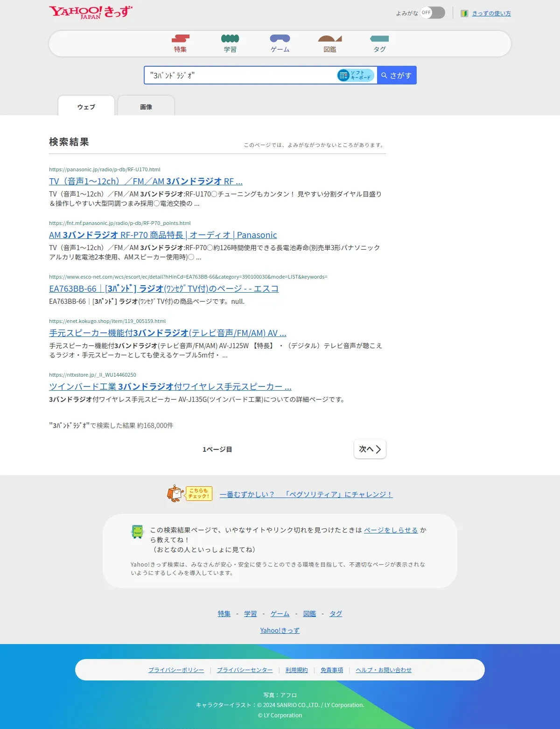Open the EA763BB-66 エスコ result
This screenshot has height=729, width=560.
[164, 288]
